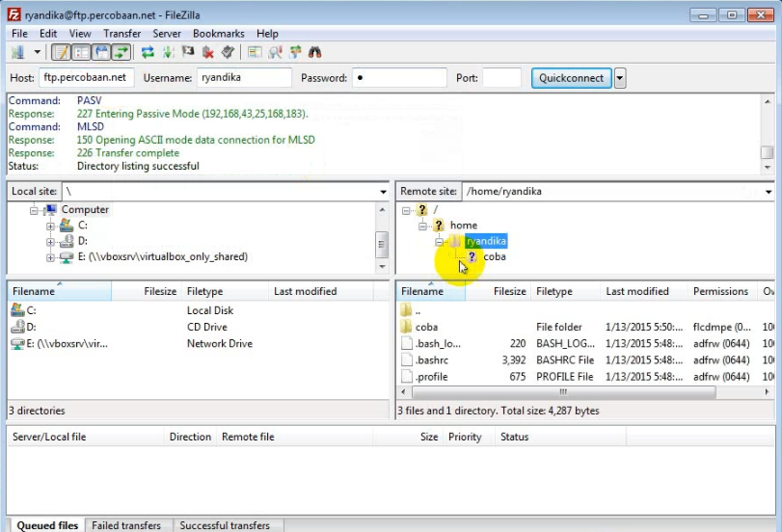Open the Site Manager icon
This screenshot has width=782, height=532.
(x=18, y=52)
